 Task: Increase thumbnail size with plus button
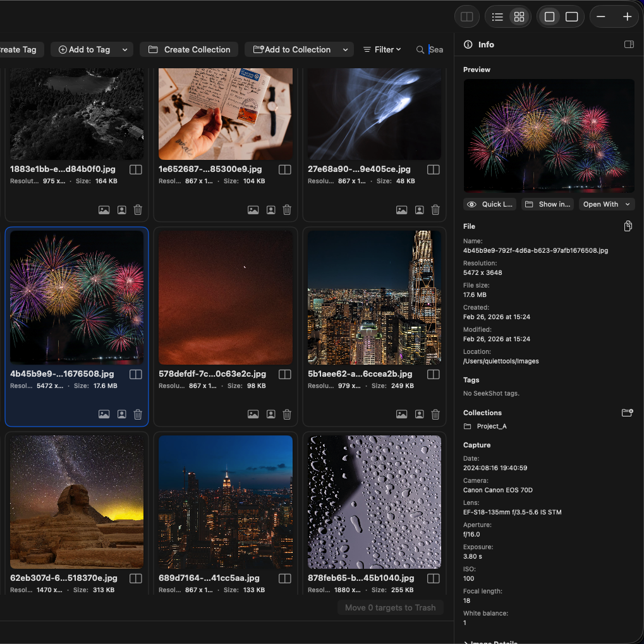coord(627,16)
